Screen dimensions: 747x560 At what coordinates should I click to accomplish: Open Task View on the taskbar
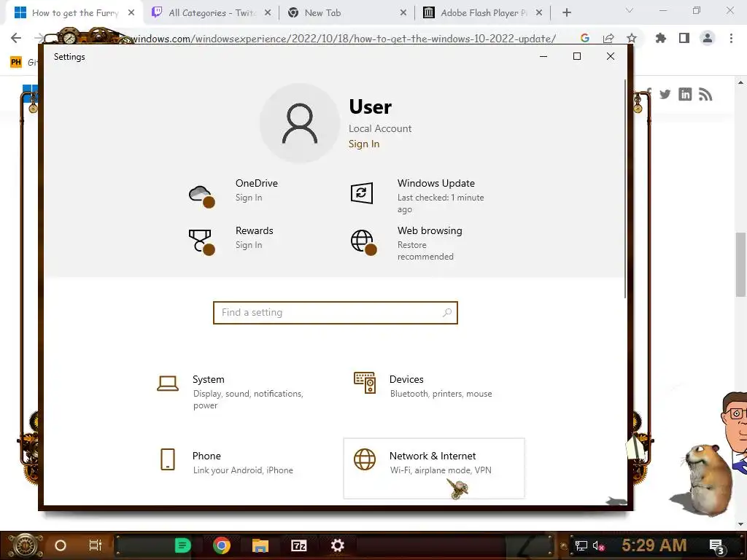[96, 545]
